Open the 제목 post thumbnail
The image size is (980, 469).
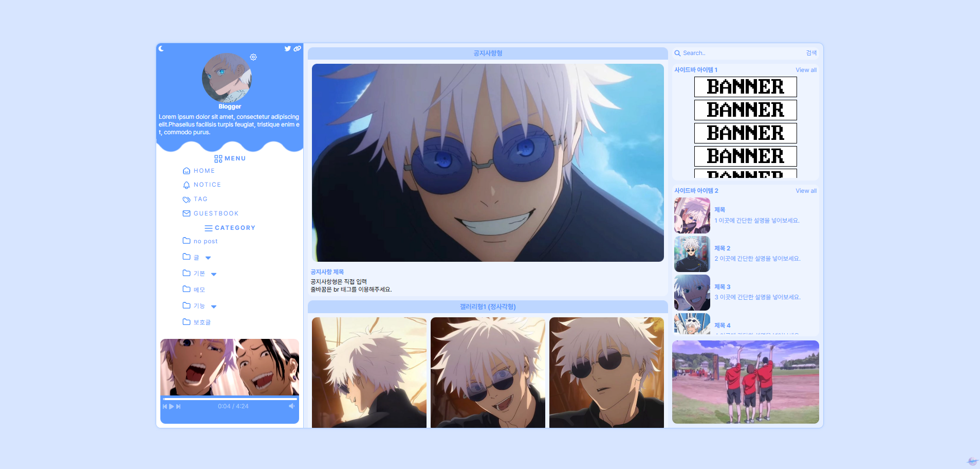click(x=692, y=215)
